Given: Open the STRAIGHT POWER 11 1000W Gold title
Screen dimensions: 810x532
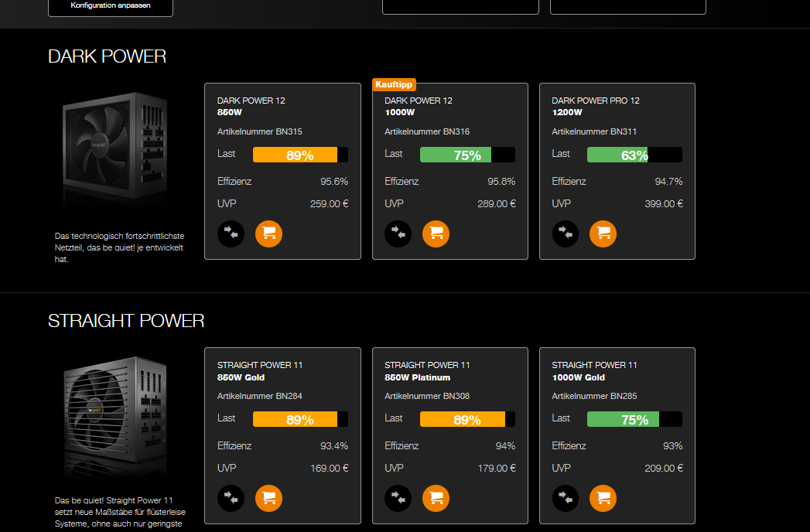Looking at the screenshot, I should (595, 371).
